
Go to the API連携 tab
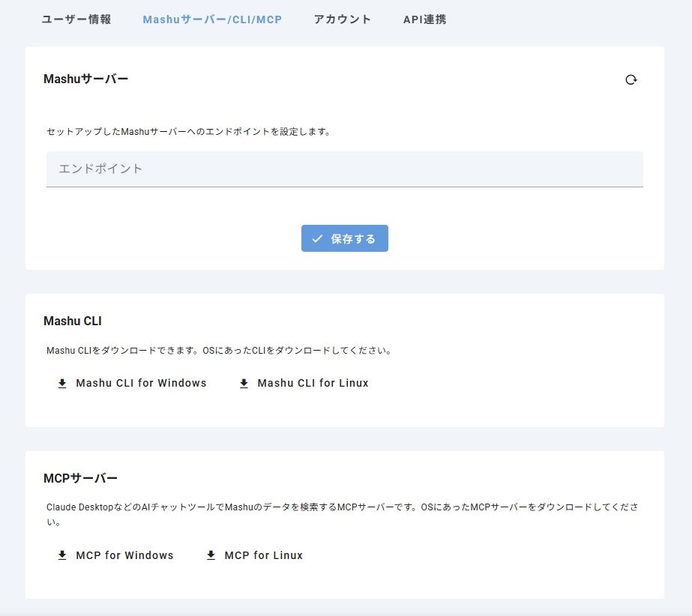(x=424, y=19)
